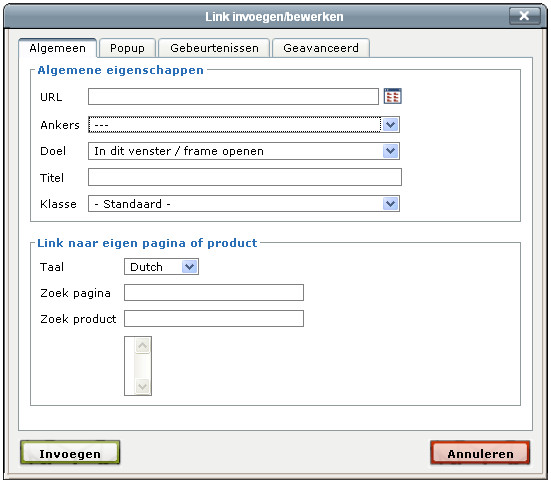This screenshot has height=484, width=551.
Task: Expand the Klasse Standaard dropdown
Action: tap(244, 204)
